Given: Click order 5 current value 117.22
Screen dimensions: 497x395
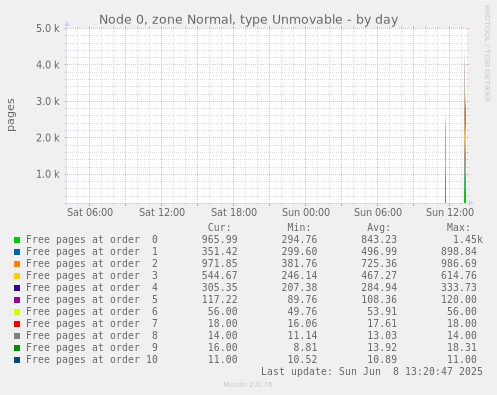Looking at the screenshot, I should point(219,300).
